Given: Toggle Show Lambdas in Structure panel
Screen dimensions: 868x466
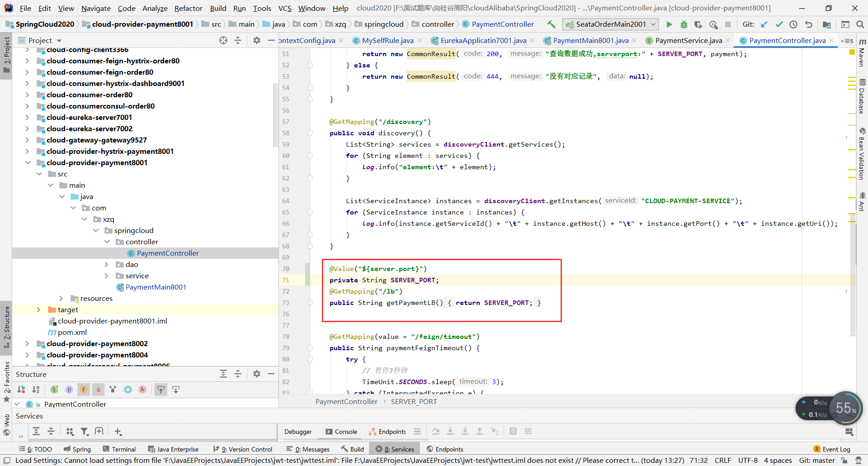Looking at the screenshot, I should tap(142, 390).
